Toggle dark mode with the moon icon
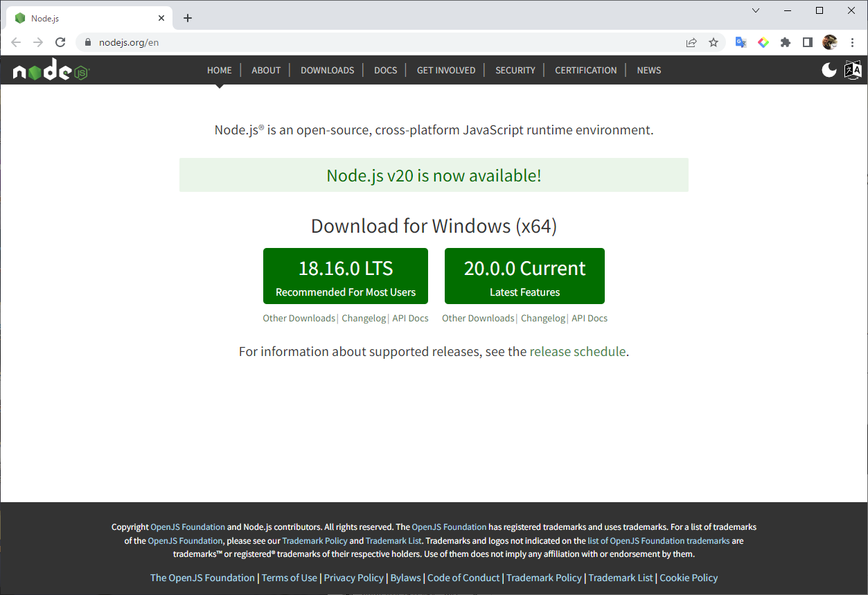Image resolution: width=868 pixels, height=595 pixels. tap(829, 69)
